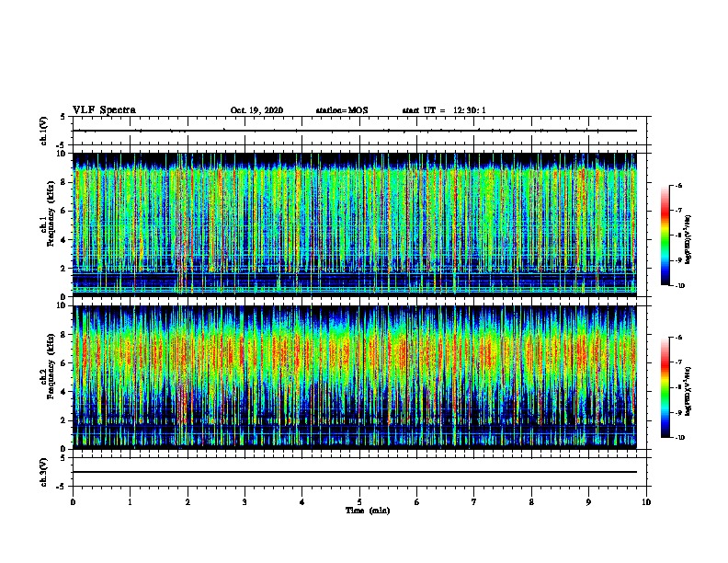Click ch.2 colorbar "-10" tick label
The width and height of the screenshot is (728, 563).
679,438
